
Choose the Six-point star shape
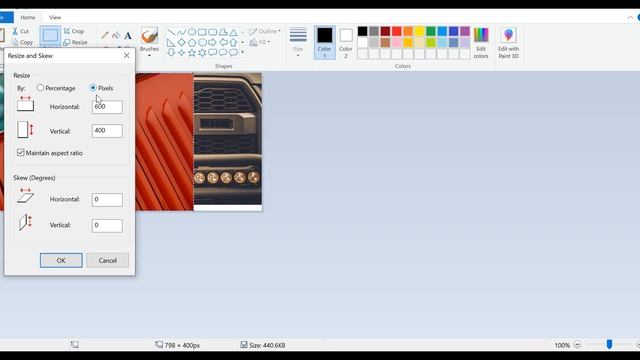[202, 52]
